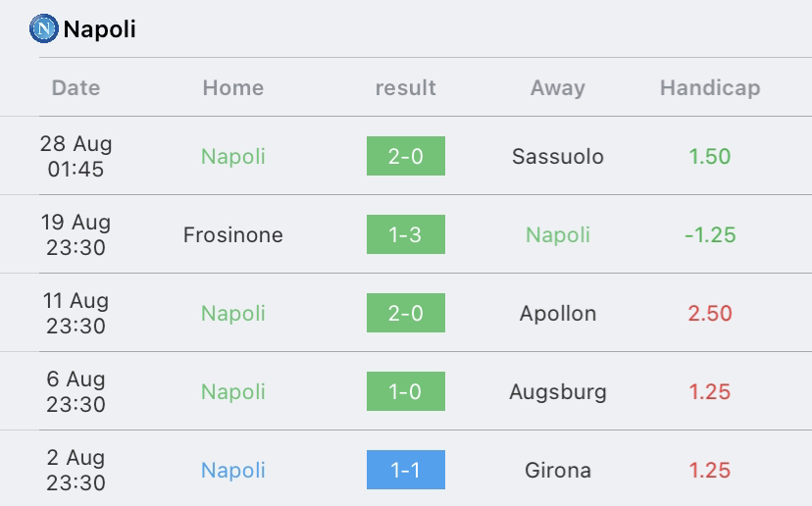Click the Napoli club crest icon
This screenshot has height=506, width=812.
(43, 29)
